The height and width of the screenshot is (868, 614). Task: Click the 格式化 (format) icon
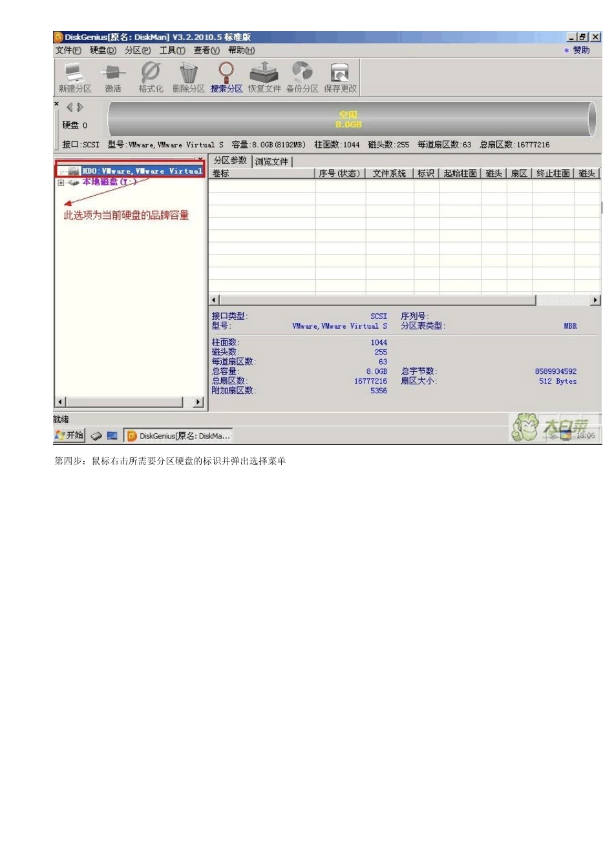click(151, 72)
